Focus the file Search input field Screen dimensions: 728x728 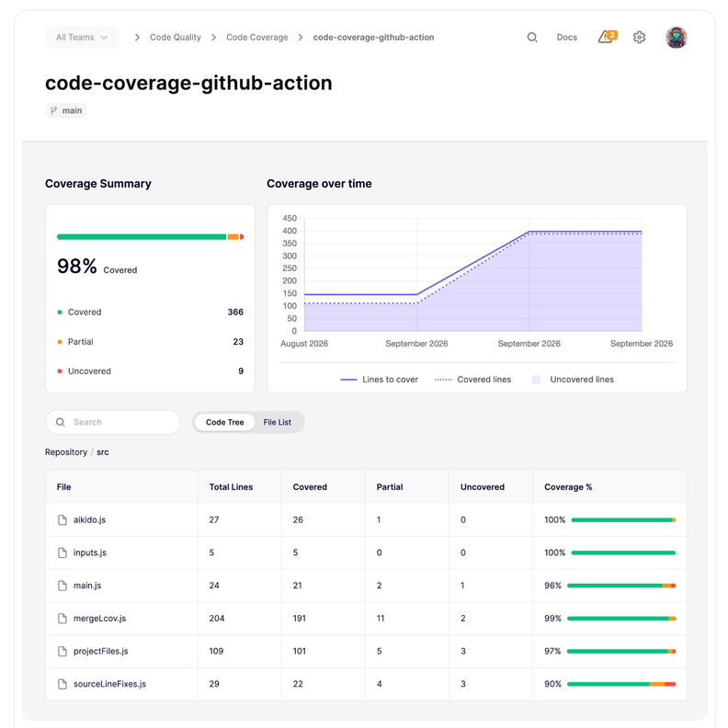click(x=113, y=422)
